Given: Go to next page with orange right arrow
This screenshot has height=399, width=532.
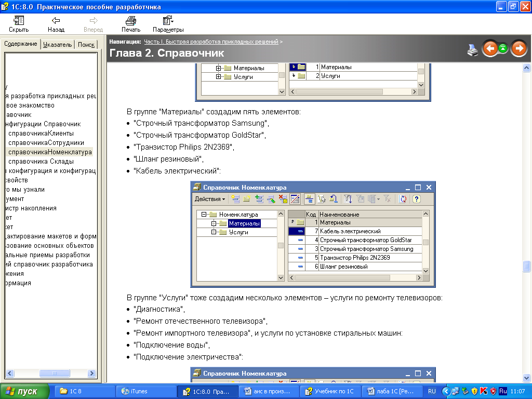Looking at the screenshot, I should tap(518, 49).
